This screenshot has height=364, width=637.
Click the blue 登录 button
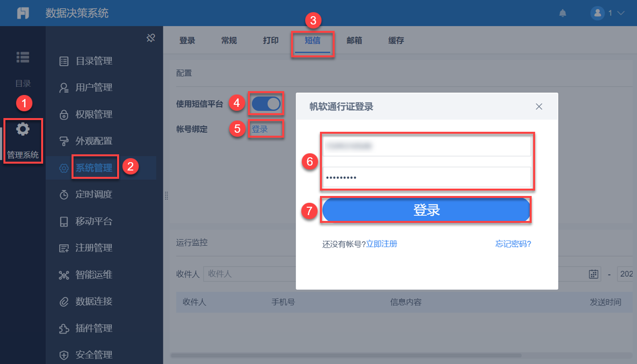coord(426,210)
